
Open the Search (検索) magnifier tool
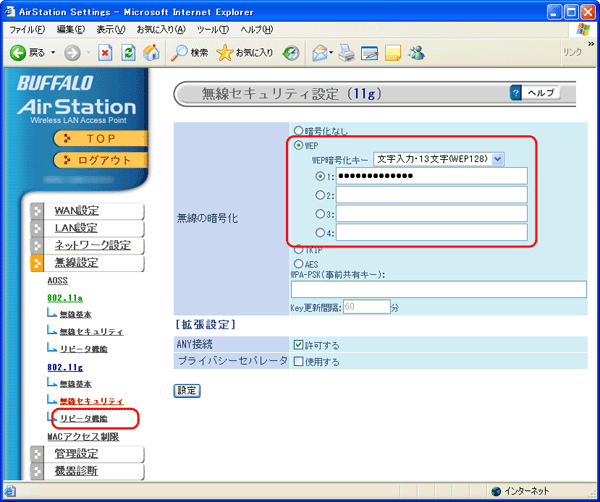179,52
